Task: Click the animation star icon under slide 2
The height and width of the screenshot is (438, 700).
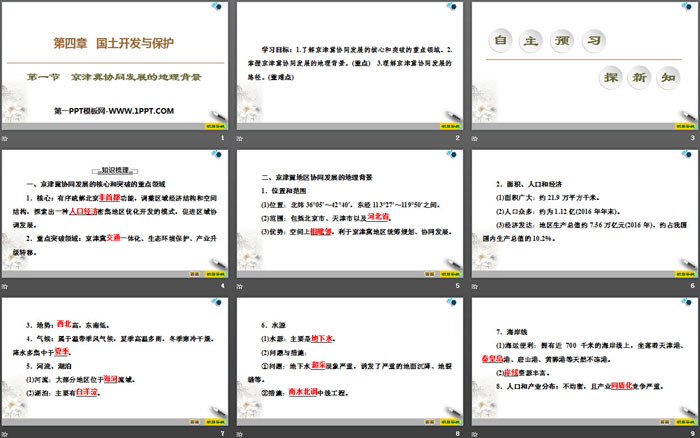Action: pyautogui.click(x=240, y=138)
